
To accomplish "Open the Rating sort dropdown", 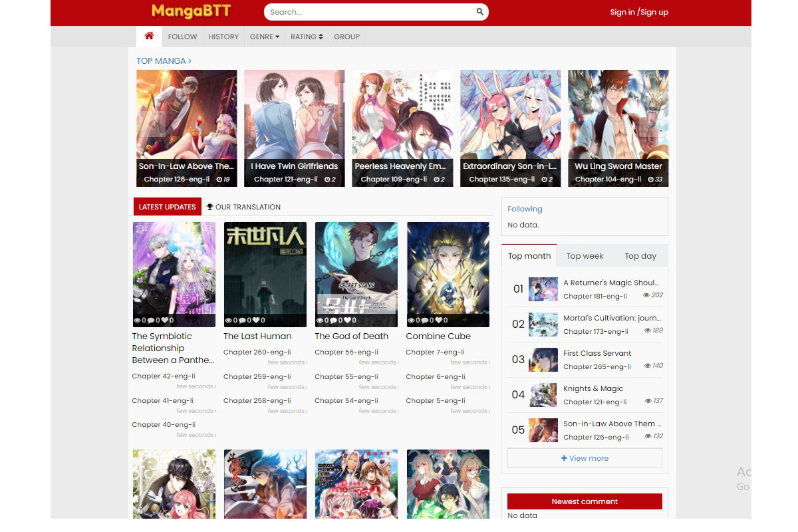I will click(306, 37).
